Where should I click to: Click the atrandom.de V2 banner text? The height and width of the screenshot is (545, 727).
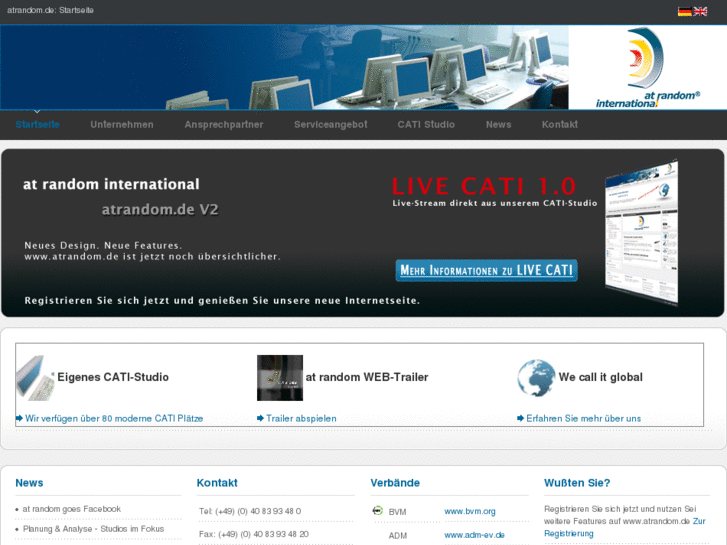click(160, 210)
